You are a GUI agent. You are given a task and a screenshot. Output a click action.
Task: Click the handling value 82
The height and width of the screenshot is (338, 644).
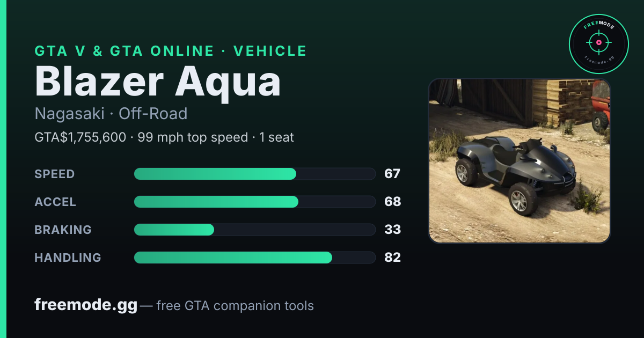click(x=393, y=258)
